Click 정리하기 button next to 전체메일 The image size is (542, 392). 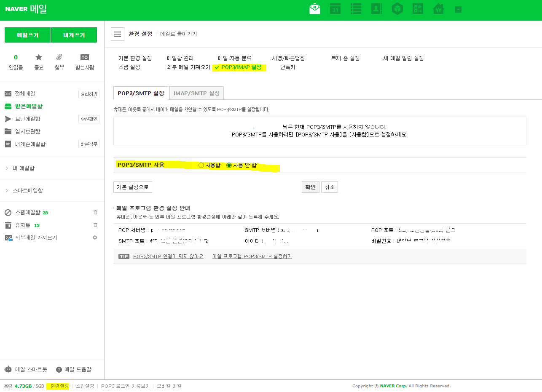89,93
